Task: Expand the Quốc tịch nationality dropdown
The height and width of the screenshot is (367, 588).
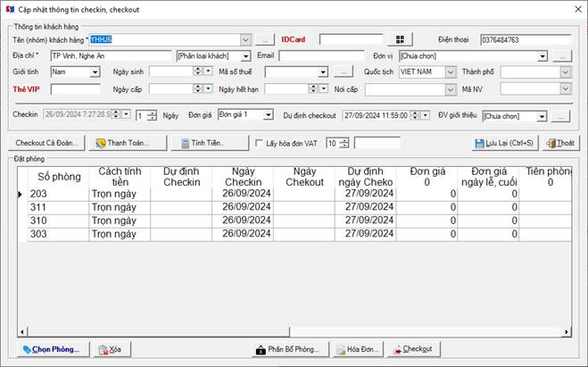Action: pyautogui.click(x=451, y=72)
